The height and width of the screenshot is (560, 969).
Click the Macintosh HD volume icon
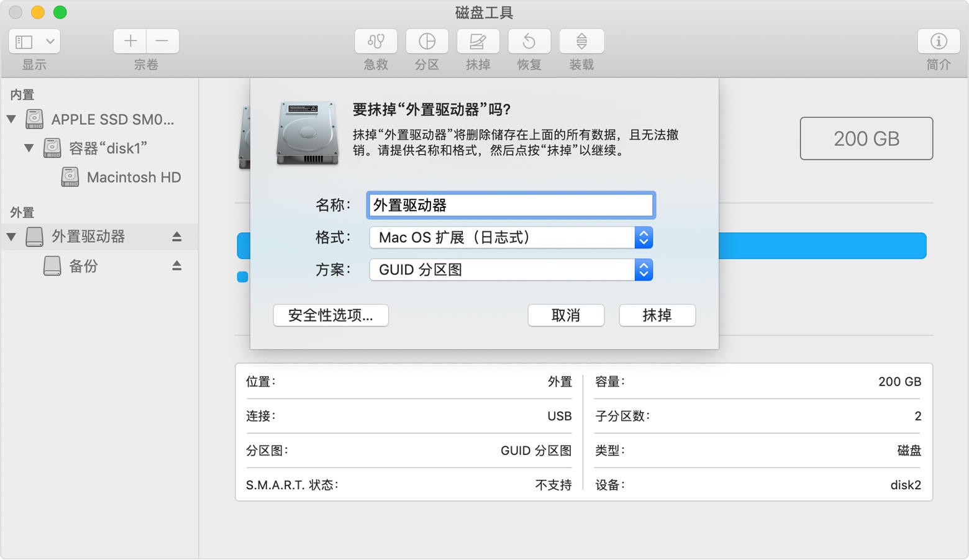70,177
